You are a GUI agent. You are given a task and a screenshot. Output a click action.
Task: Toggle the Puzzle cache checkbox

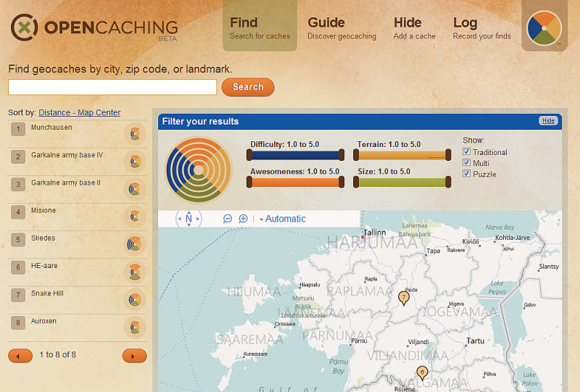coord(466,174)
